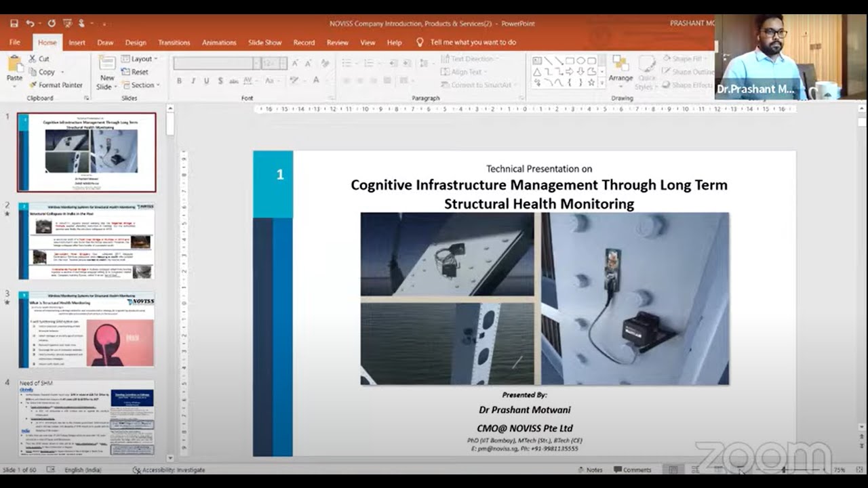868x488 pixels.
Task: Open the View tab
Action: (x=368, y=42)
